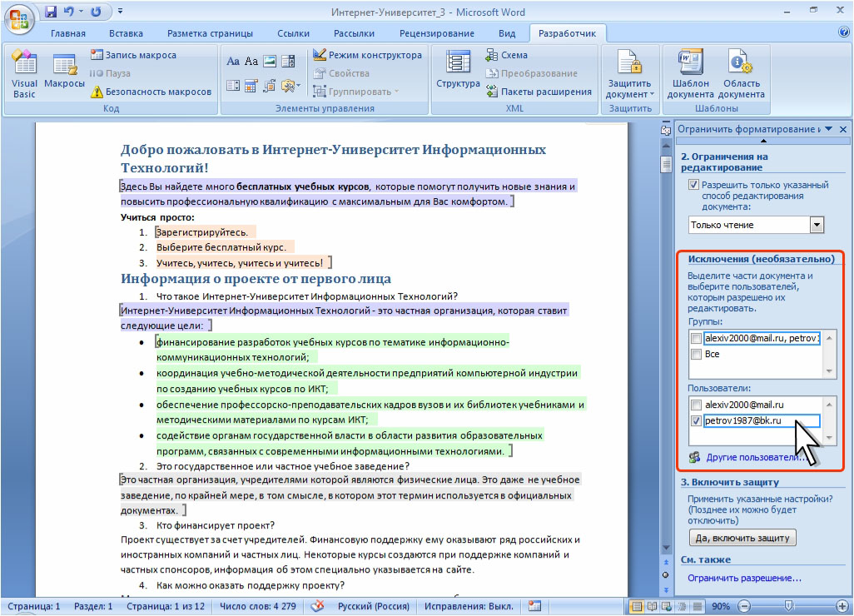854x616 pixels.
Task: Close the restrict formatting task pane
Action: (843, 129)
